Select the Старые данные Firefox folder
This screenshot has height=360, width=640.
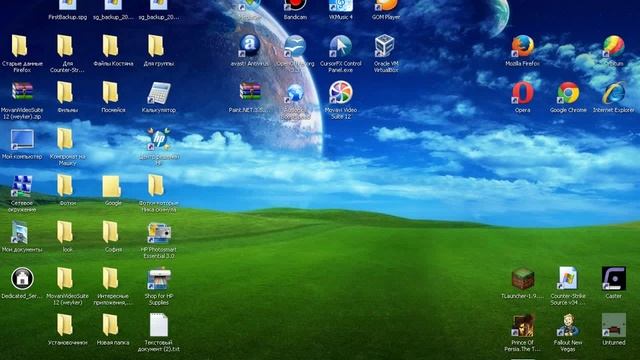click(x=20, y=46)
